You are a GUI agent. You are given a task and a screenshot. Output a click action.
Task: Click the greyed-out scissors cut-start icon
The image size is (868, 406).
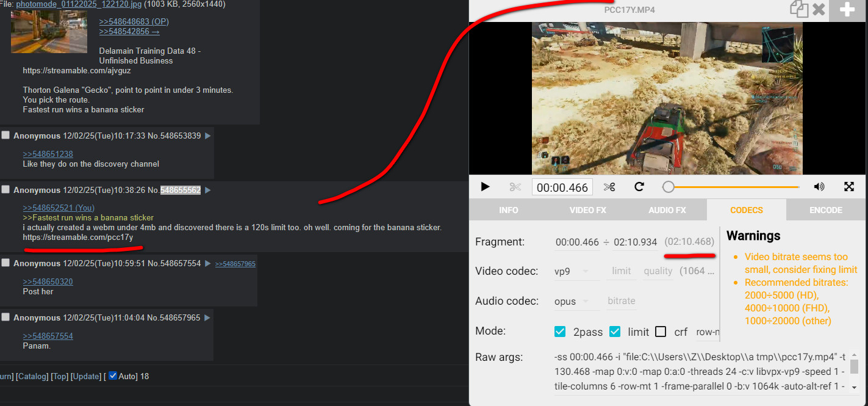(x=515, y=187)
